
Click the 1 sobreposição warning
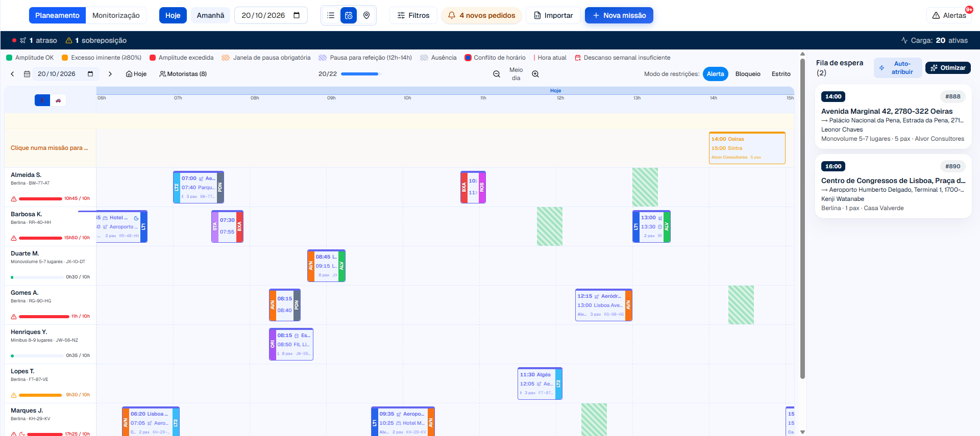(96, 40)
